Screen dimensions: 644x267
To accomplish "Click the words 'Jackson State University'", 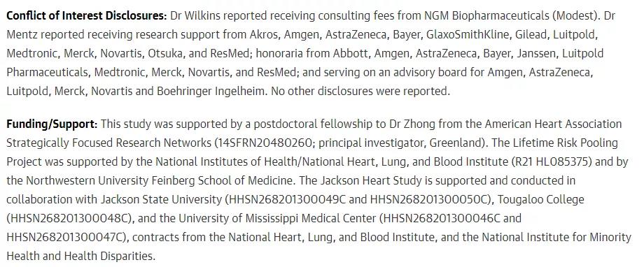I will (161, 199).
